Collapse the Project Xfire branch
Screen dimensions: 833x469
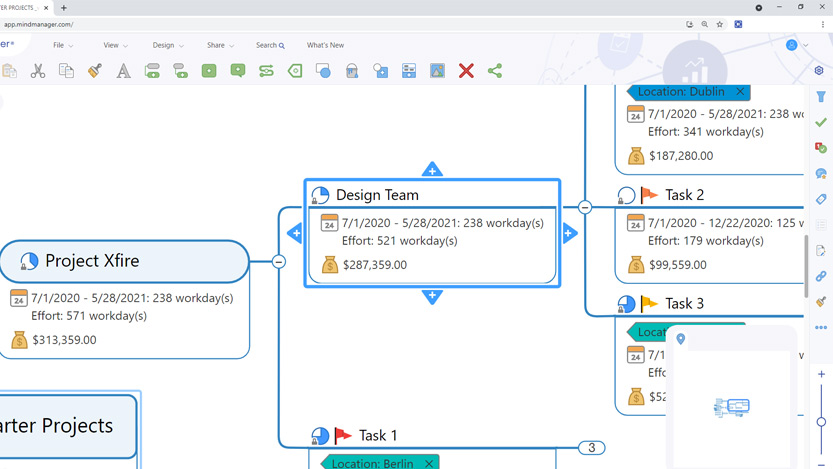[x=278, y=261]
